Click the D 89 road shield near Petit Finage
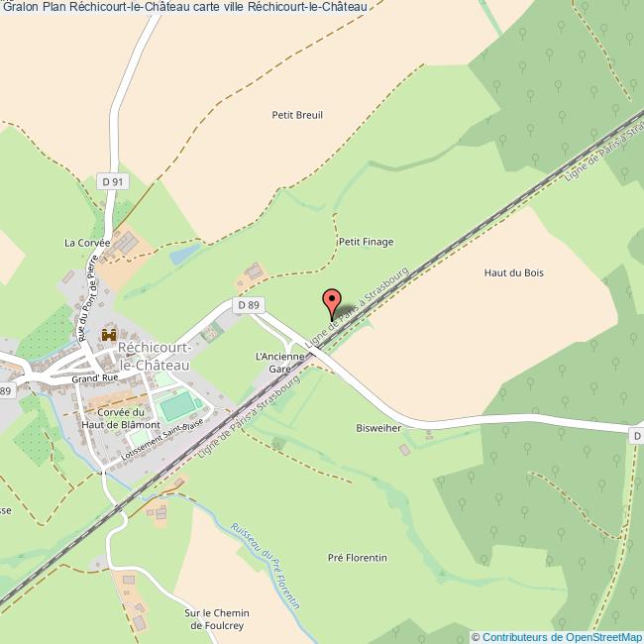The width and height of the screenshot is (644, 644). pos(249,305)
